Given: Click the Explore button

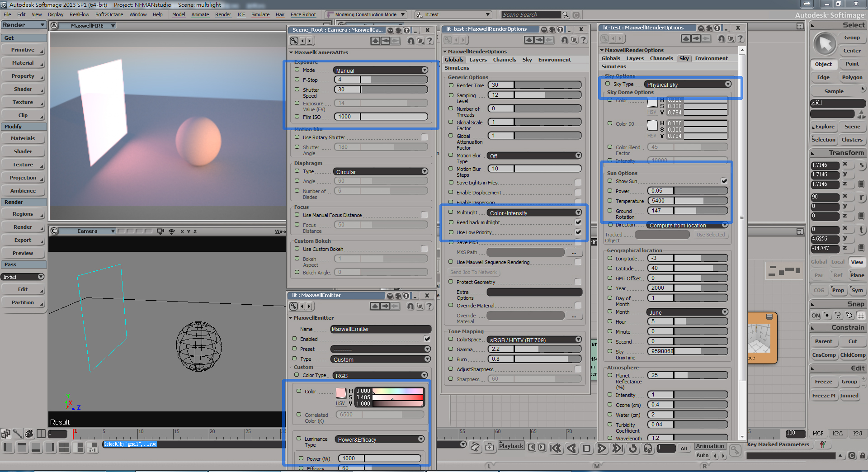Looking at the screenshot, I should pos(824,127).
